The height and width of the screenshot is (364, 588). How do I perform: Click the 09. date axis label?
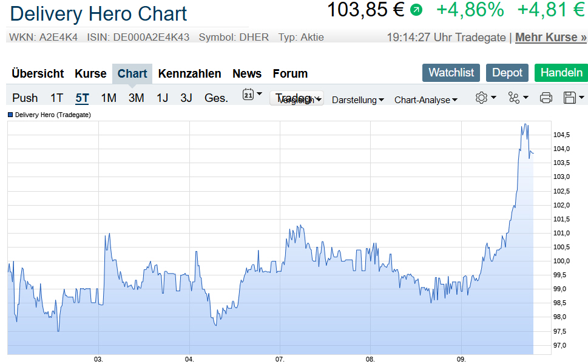(x=461, y=359)
